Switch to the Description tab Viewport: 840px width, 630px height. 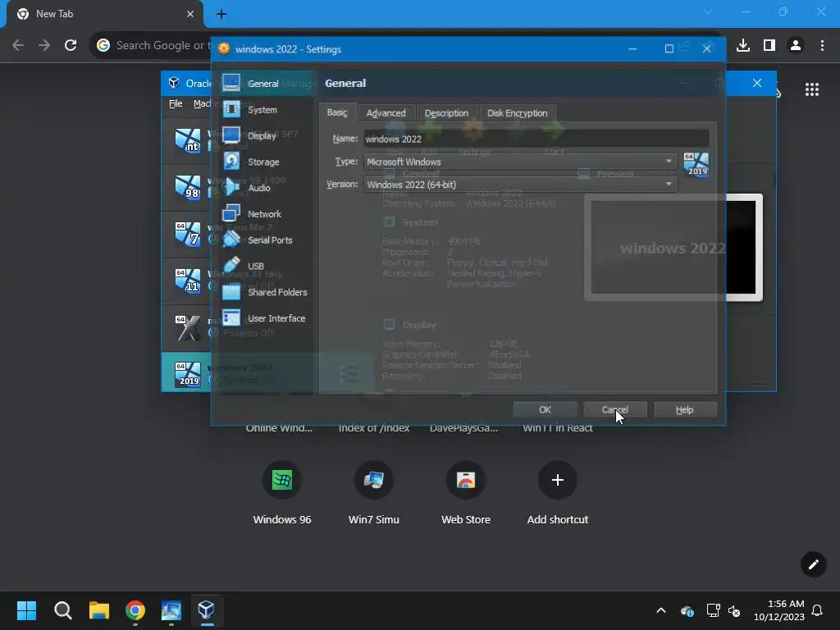coord(446,113)
